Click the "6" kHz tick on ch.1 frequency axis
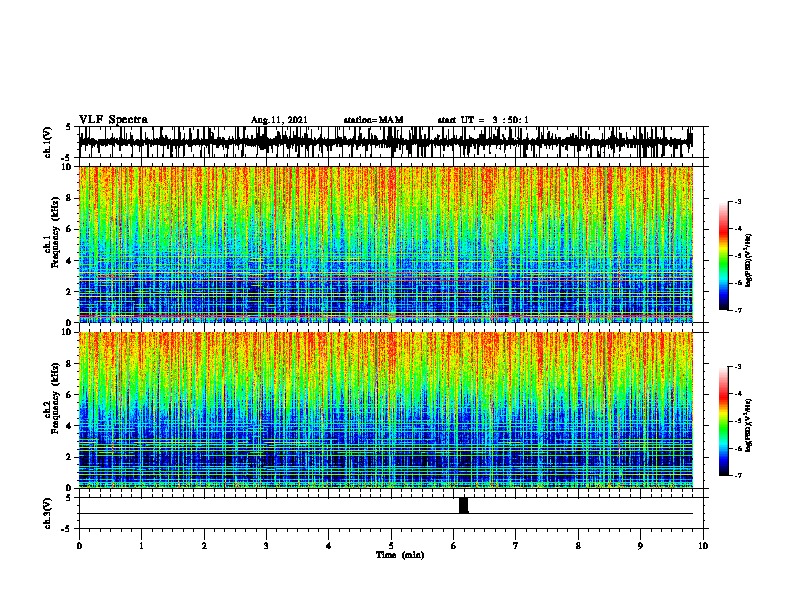 pos(70,229)
